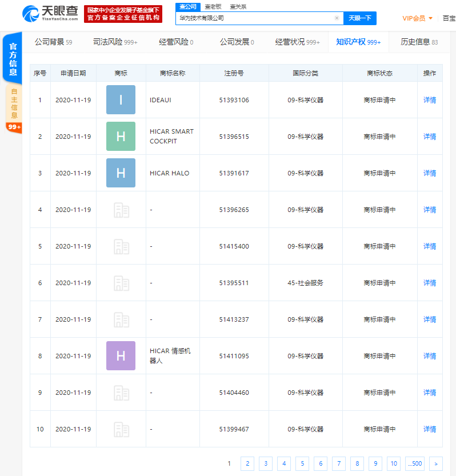Click the 99+ badge on the sidebar
The width and height of the screenshot is (456, 476).
pos(14,127)
